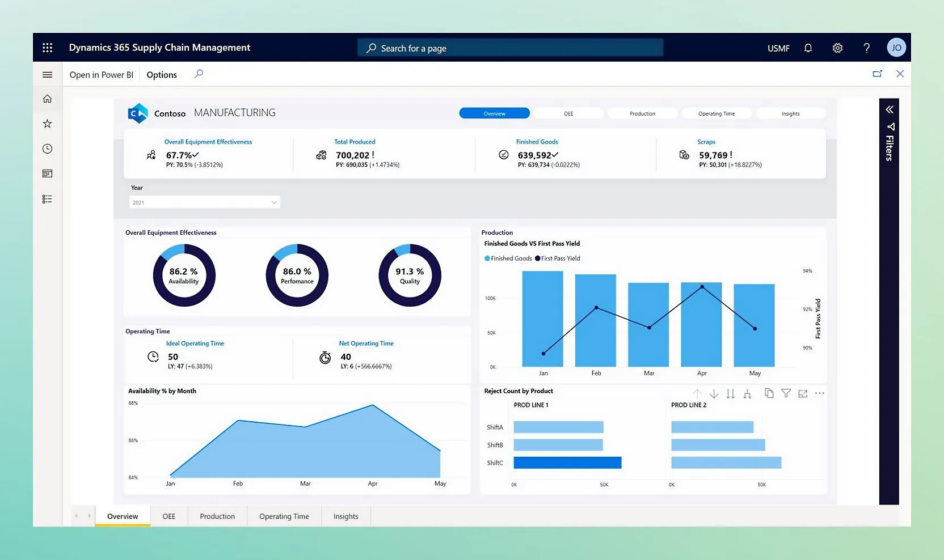The width and height of the screenshot is (944, 560).
Task: Click the filter icon above Reject Count chart
Action: pyautogui.click(x=786, y=393)
